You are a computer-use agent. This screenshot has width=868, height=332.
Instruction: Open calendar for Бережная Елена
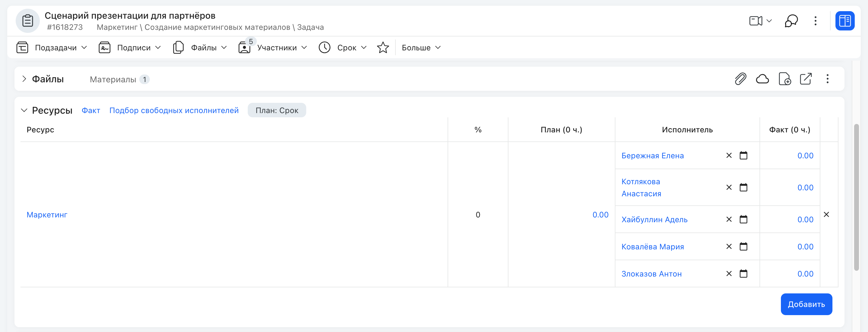point(743,155)
